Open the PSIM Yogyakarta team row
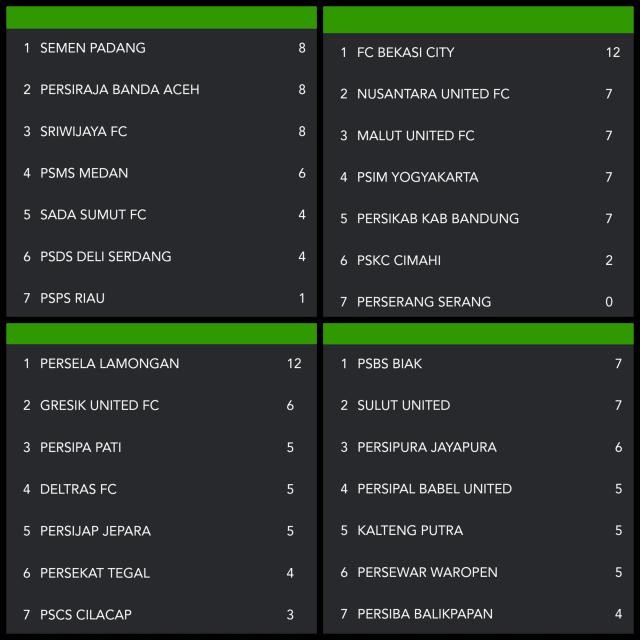The height and width of the screenshot is (640, 640). pos(478,177)
